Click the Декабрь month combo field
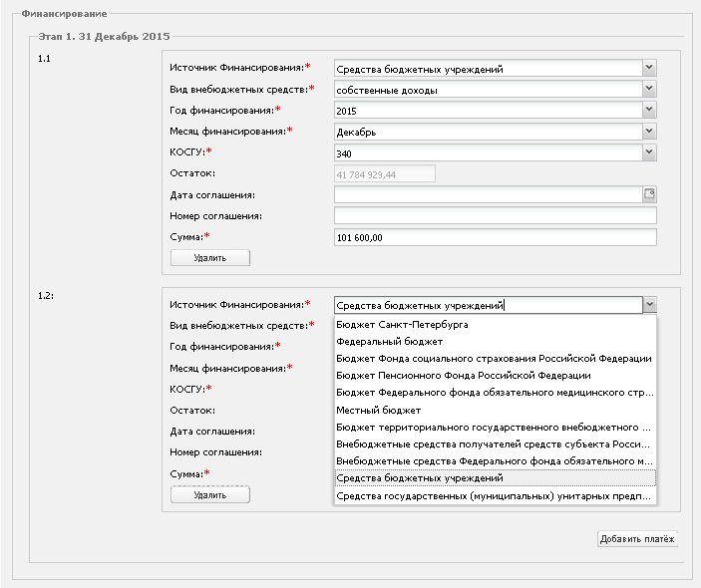Screen dimensions: 701x588 [489, 132]
